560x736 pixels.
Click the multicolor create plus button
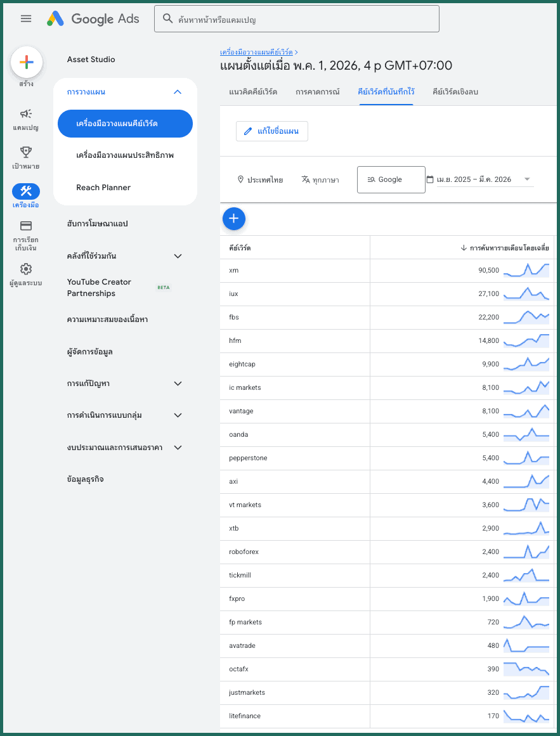[x=27, y=62]
